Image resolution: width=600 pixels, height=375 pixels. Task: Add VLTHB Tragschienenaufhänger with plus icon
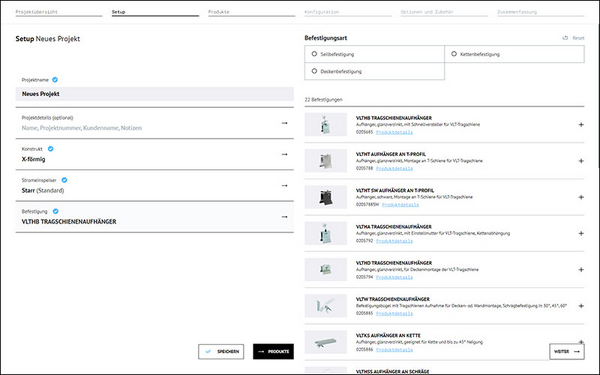coord(581,125)
